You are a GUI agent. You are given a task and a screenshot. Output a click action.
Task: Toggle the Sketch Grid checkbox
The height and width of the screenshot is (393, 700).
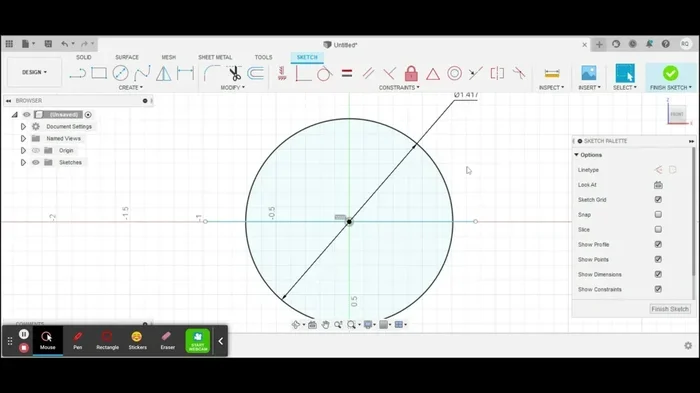tap(658, 200)
